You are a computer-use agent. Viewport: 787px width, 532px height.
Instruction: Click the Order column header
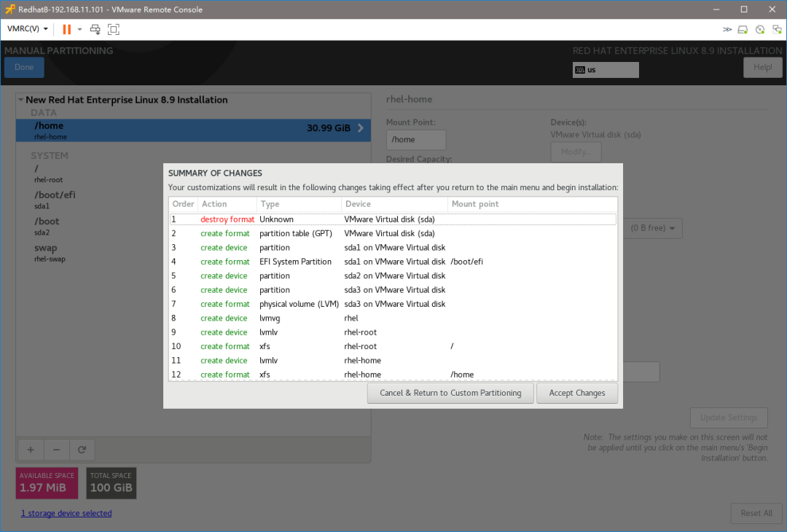pyautogui.click(x=183, y=204)
